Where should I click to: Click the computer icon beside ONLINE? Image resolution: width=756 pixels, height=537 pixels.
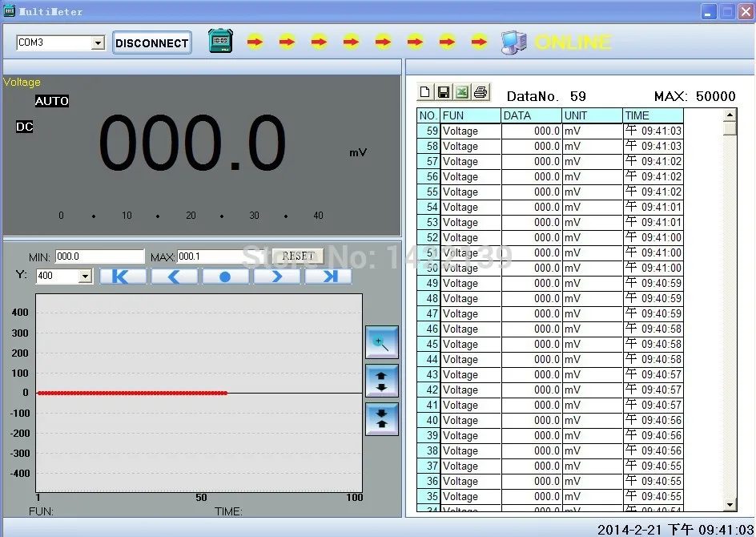coord(513,42)
